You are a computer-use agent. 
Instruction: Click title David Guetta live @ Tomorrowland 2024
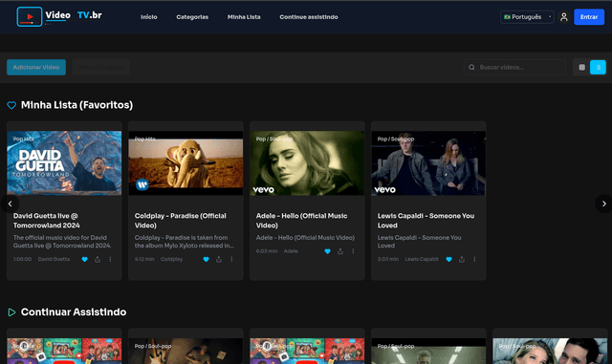tap(47, 221)
